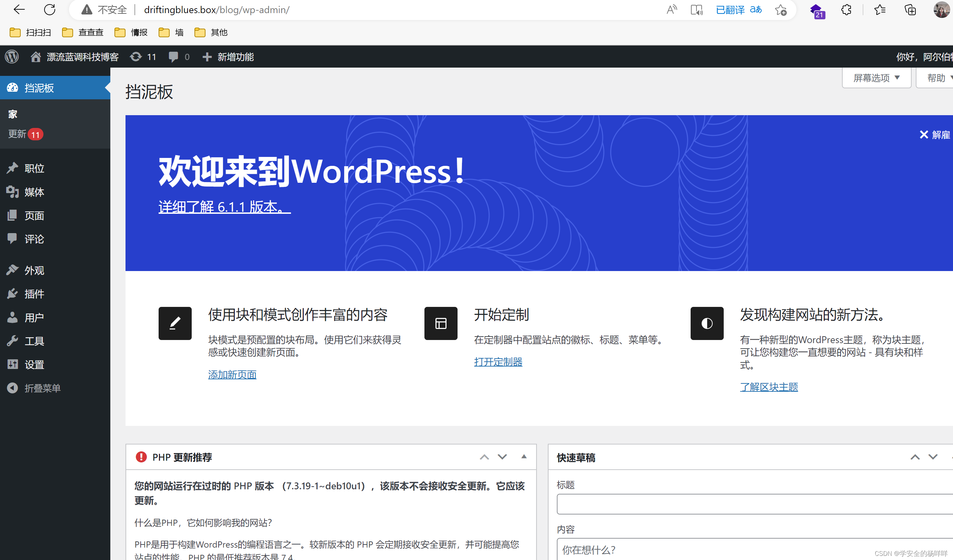Open the 查查查 bookmark folder
This screenshot has width=953, height=560.
(x=83, y=32)
